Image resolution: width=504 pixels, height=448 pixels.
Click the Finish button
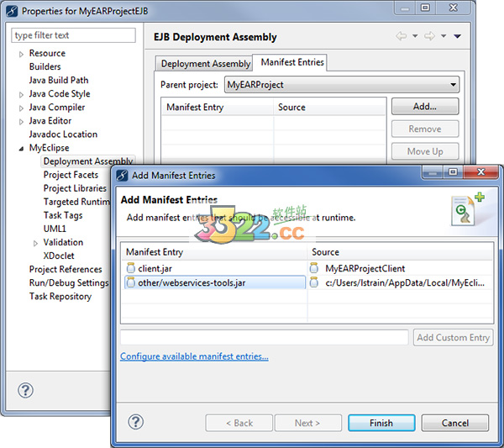point(381,423)
